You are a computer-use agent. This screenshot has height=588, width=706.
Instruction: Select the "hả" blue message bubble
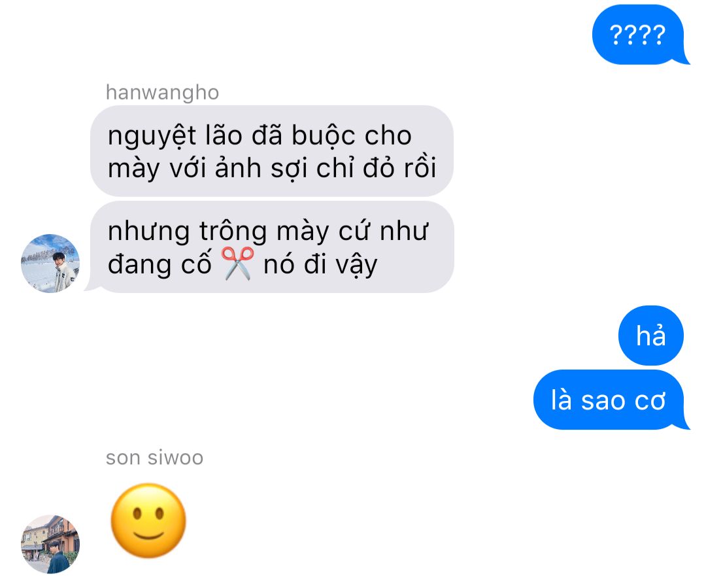pyautogui.click(x=650, y=336)
